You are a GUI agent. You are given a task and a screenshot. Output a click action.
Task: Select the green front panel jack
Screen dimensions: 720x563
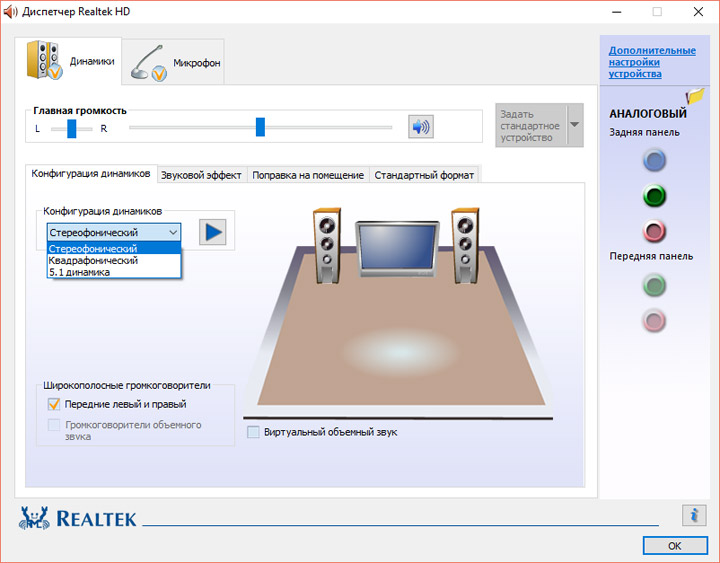(x=654, y=285)
